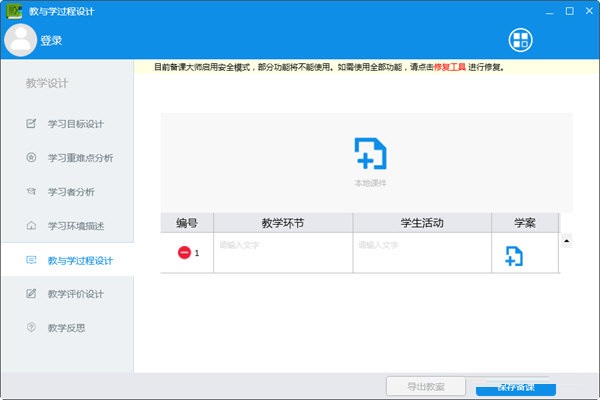Viewport: 600px width, 400px height.
Task: Open 学习重难点分析 in the sidebar
Action: click(80, 158)
